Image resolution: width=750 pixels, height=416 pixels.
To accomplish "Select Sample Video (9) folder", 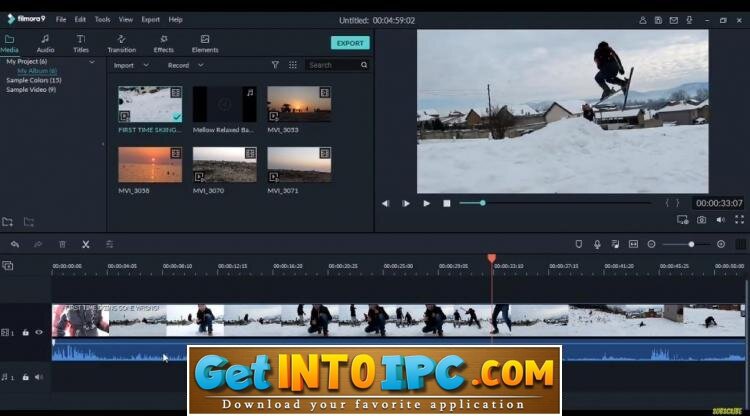I will click(x=31, y=89).
